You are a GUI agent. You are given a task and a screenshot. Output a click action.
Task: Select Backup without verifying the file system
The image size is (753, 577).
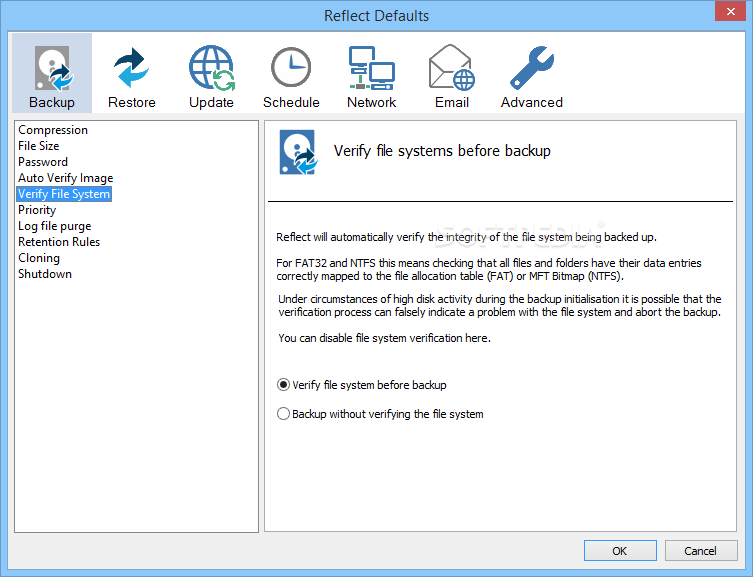[380, 414]
